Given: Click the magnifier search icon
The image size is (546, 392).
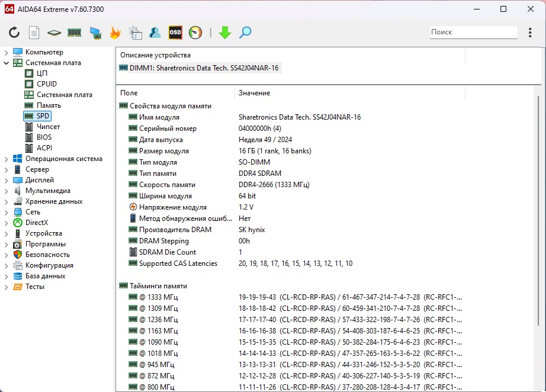Looking at the screenshot, I should (x=245, y=33).
